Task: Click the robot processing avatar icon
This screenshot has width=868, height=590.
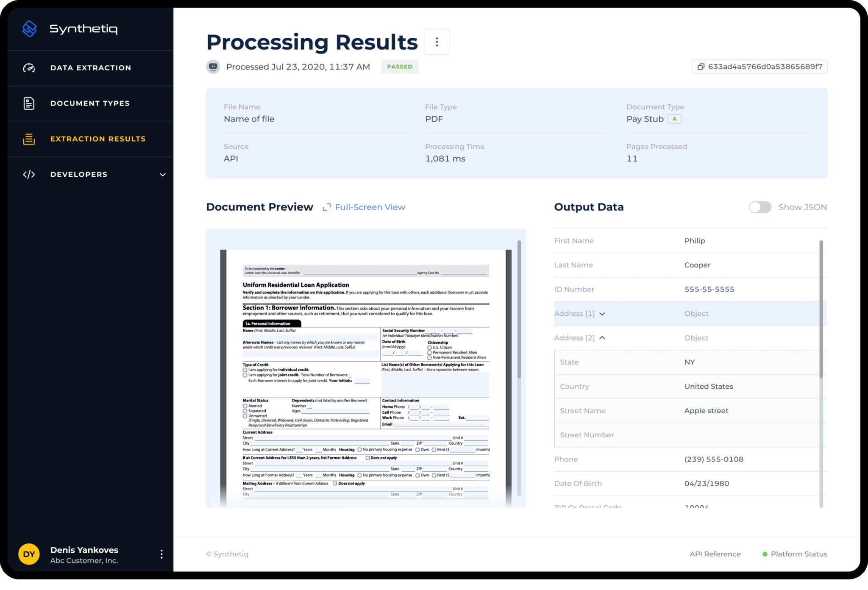Action: point(213,67)
